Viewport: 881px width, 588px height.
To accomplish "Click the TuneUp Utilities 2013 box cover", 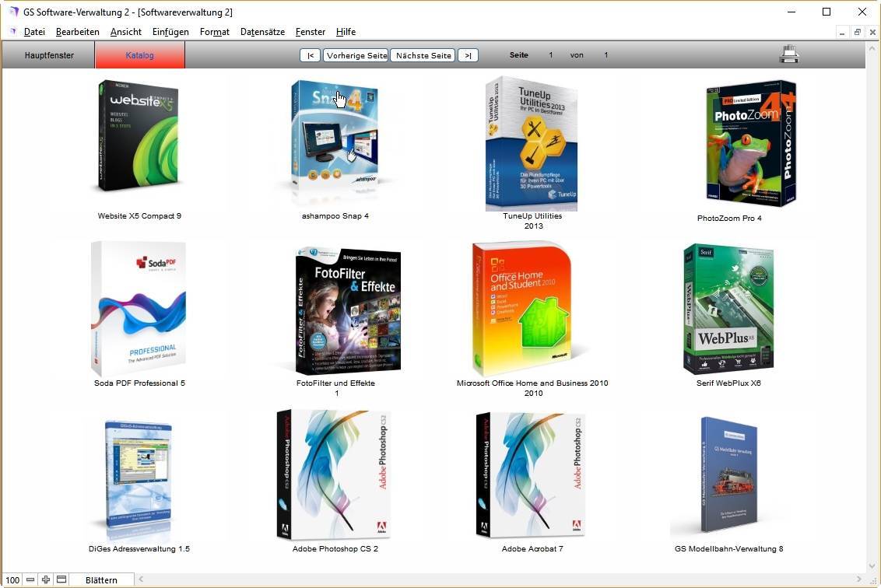I will [532, 144].
